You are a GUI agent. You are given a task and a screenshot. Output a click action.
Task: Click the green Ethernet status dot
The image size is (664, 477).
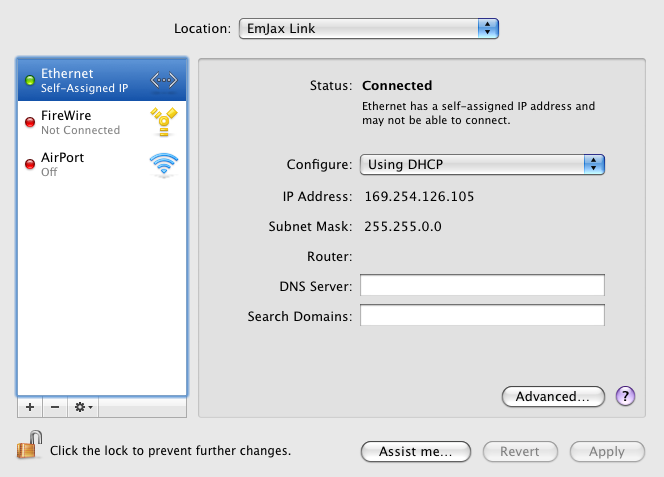[x=30, y=80]
